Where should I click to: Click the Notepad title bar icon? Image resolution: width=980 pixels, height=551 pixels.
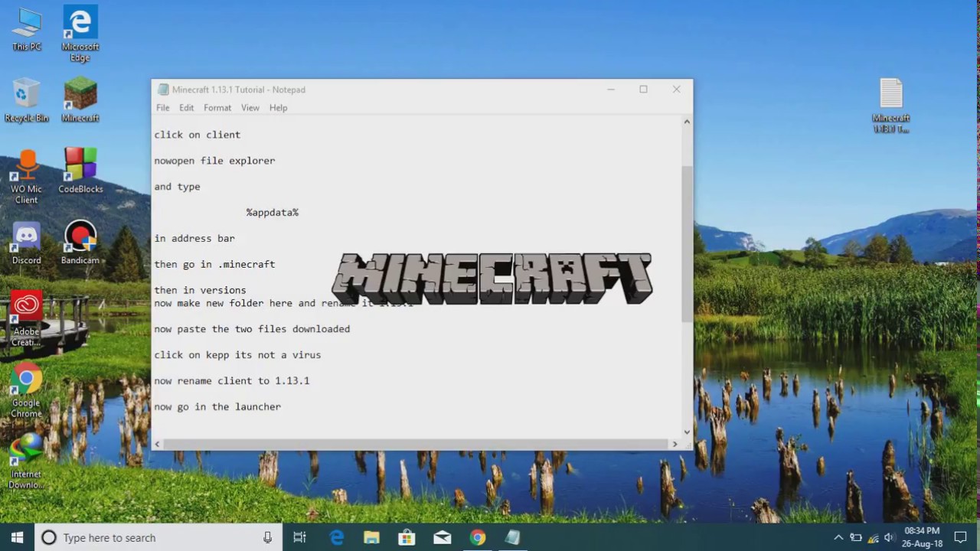point(163,90)
